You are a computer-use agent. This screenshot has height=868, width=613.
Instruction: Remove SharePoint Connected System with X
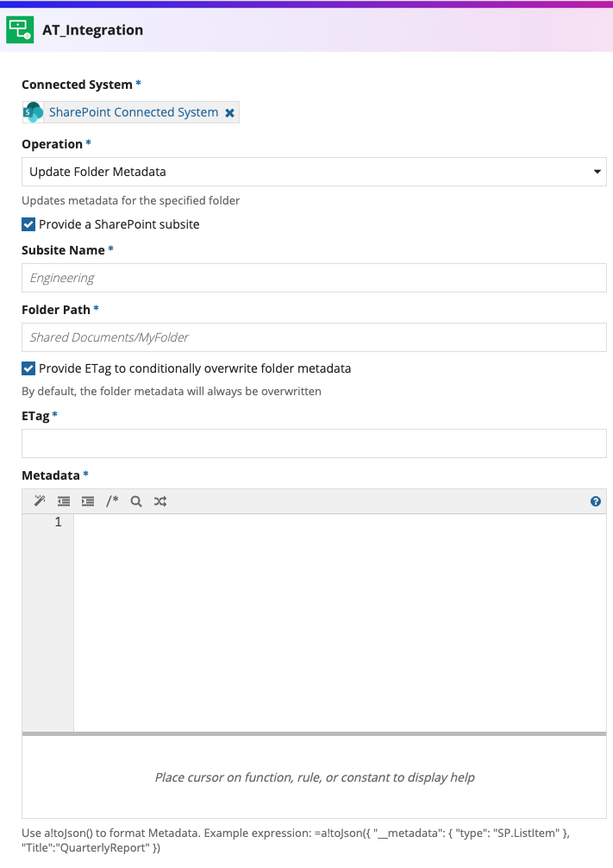click(229, 113)
